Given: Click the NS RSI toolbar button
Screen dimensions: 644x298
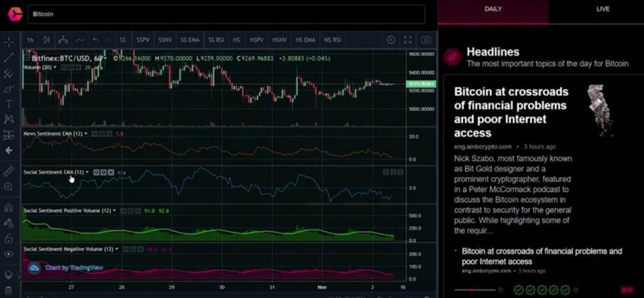Looking at the screenshot, I should (x=333, y=40).
